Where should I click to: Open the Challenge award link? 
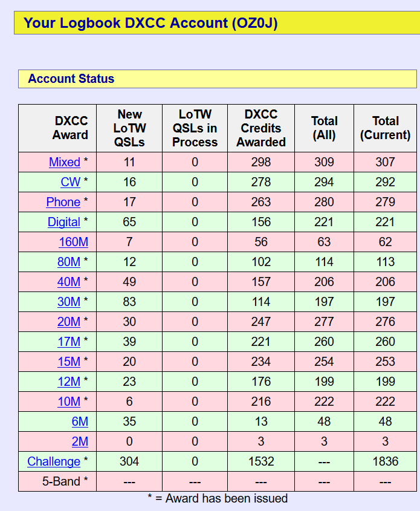click(x=54, y=461)
